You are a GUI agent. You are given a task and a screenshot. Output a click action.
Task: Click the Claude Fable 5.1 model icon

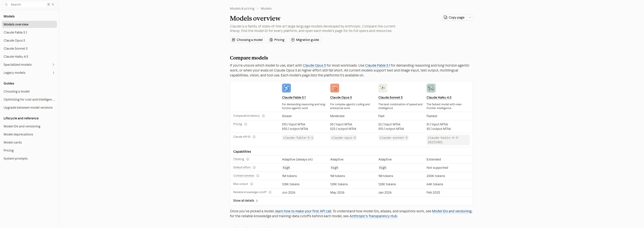286,88
